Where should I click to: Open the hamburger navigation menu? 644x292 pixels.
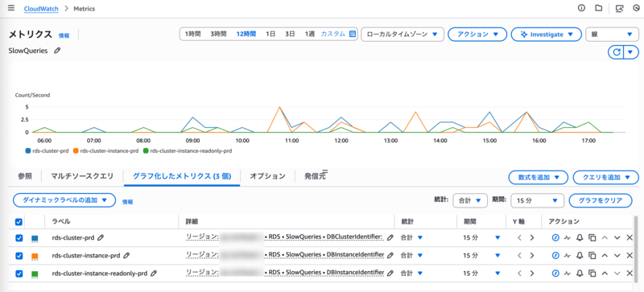11,8
